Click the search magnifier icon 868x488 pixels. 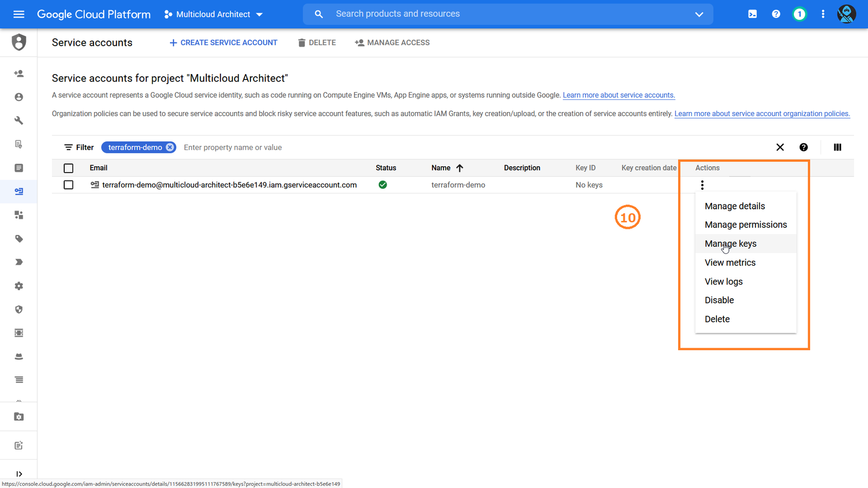click(x=319, y=14)
